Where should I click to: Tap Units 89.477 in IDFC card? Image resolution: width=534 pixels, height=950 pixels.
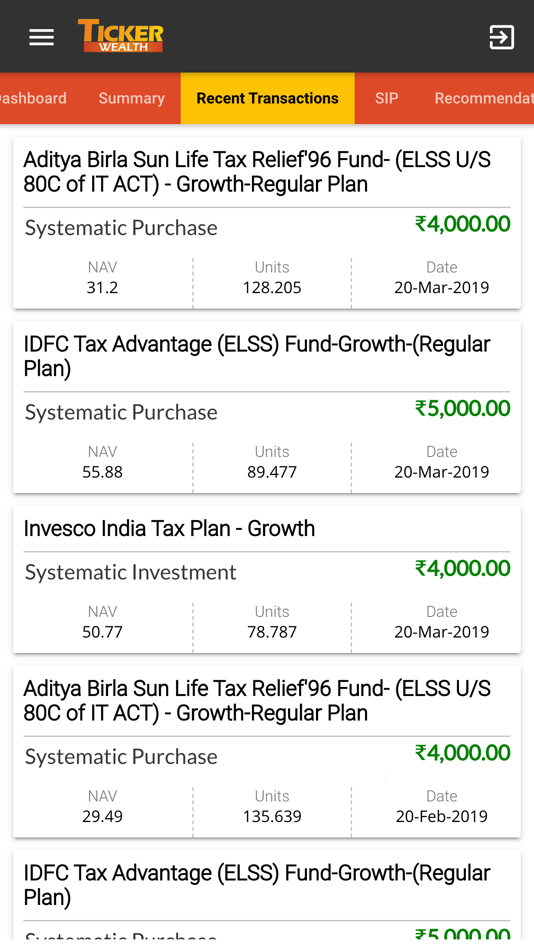tap(272, 472)
